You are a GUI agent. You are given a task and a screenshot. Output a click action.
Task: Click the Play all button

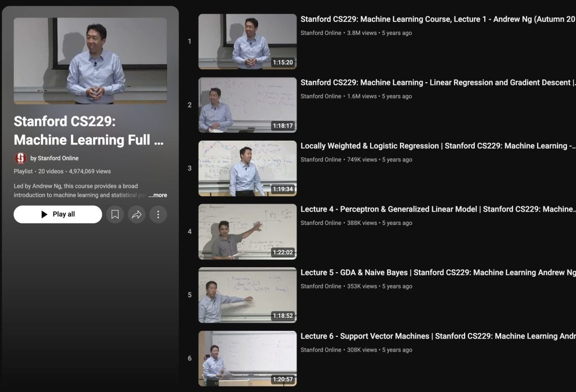(x=58, y=214)
